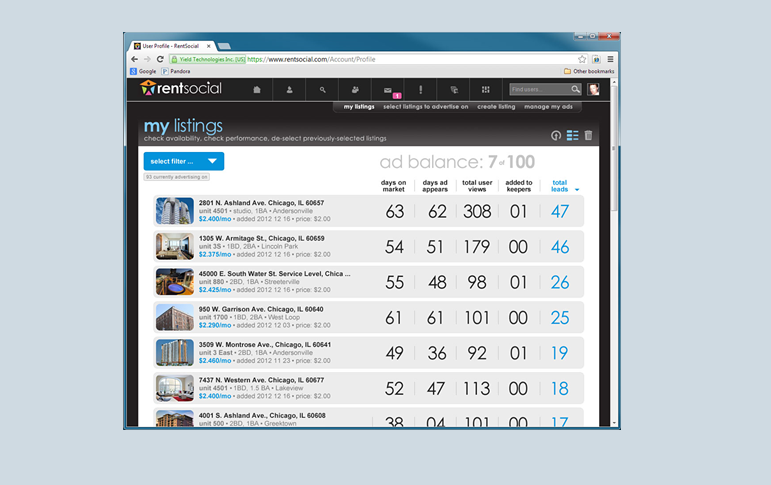Switch to select listings to advertise on

tap(426, 106)
